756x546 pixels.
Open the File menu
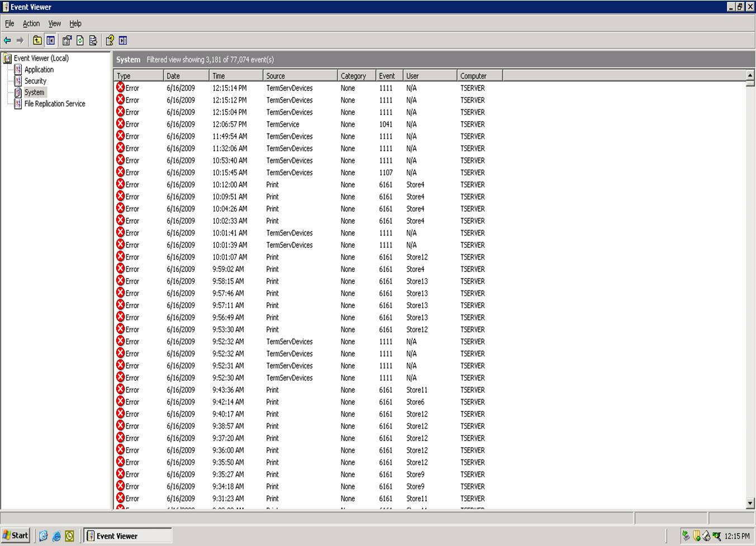(9, 23)
